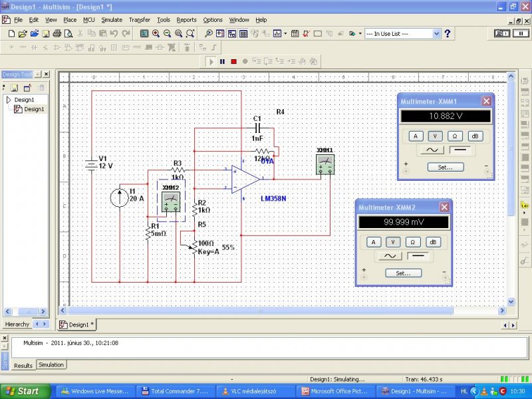532x399 pixels.
Task: Create a new design file
Action: click(11, 34)
